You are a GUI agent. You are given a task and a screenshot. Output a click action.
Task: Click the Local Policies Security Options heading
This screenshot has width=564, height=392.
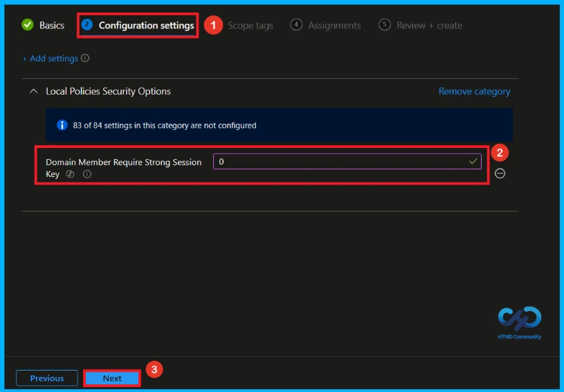[x=108, y=91]
